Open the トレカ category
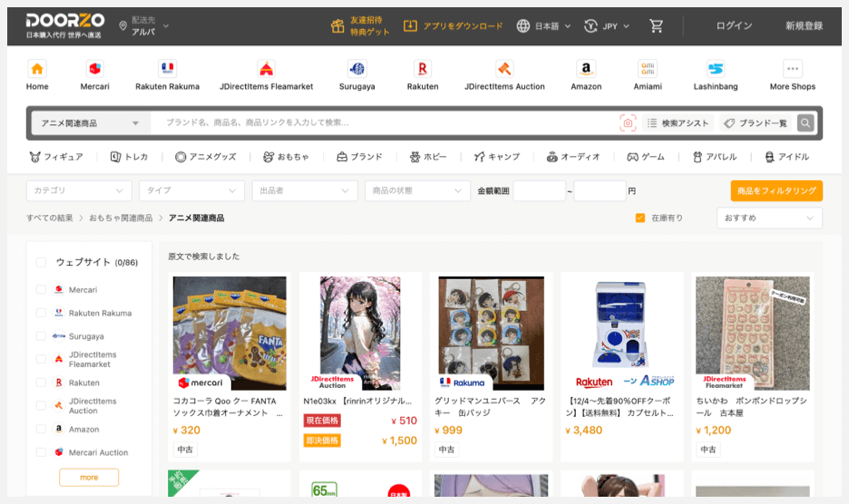 click(x=129, y=157)
